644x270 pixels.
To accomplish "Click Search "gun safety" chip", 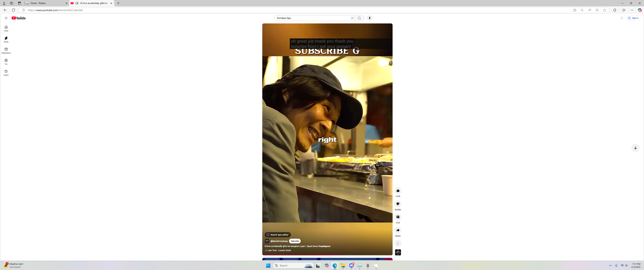I will pyautogui.click(x=278, y=235).
